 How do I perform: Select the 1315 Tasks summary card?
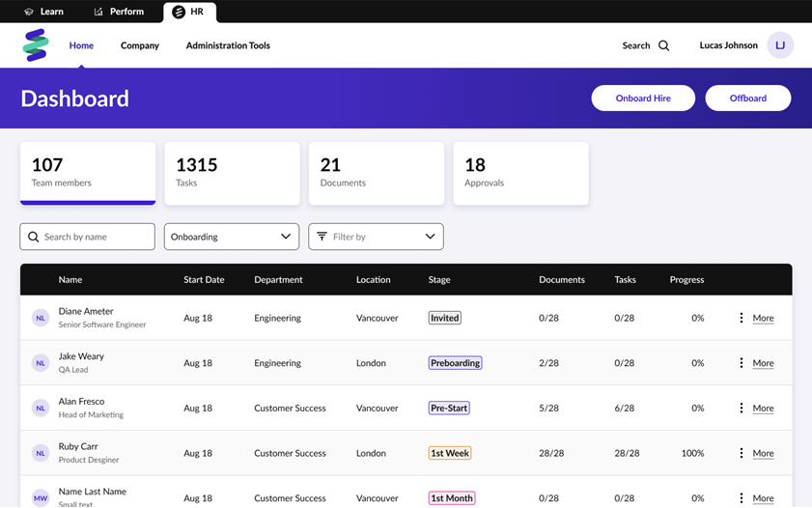tap(232, 173)
